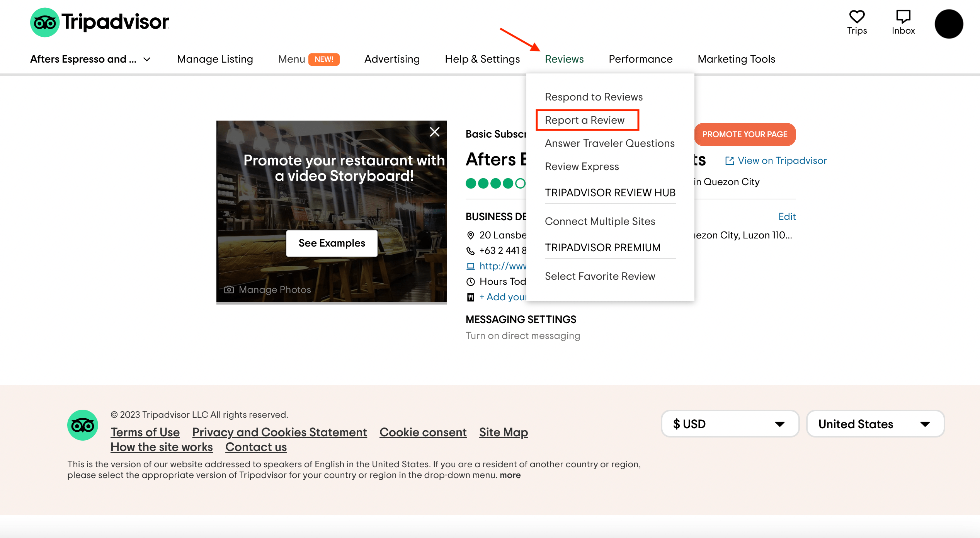The width and height of the screenshot is (980, 538).
Task: Open View on Tripadvisor link
Action: coord(782,161)
